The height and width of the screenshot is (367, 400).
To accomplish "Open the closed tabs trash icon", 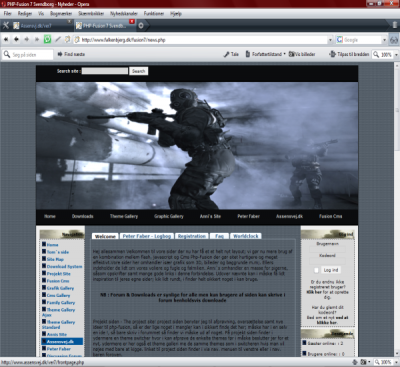I will point(394,25).
